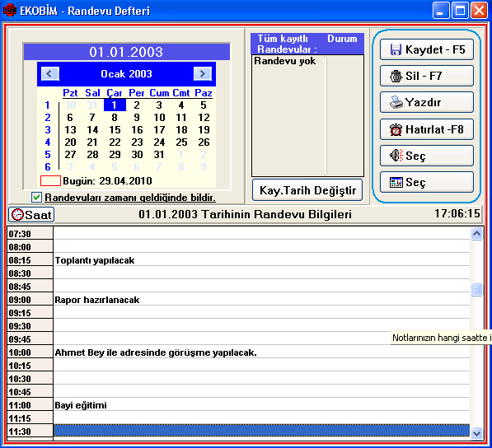Viewport: 492px width, 448px height.
Task: Click the Saat clock button
Action: click(31, 215)
